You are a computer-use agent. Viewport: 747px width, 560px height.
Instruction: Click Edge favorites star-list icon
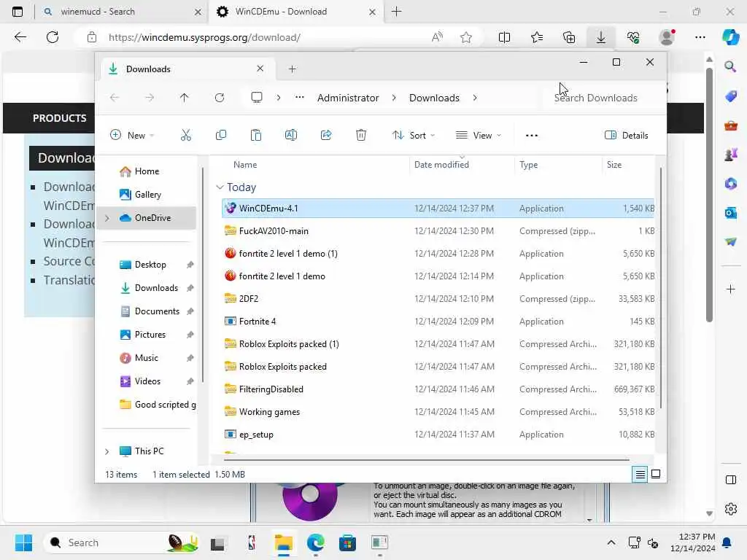tap(537, 37)
